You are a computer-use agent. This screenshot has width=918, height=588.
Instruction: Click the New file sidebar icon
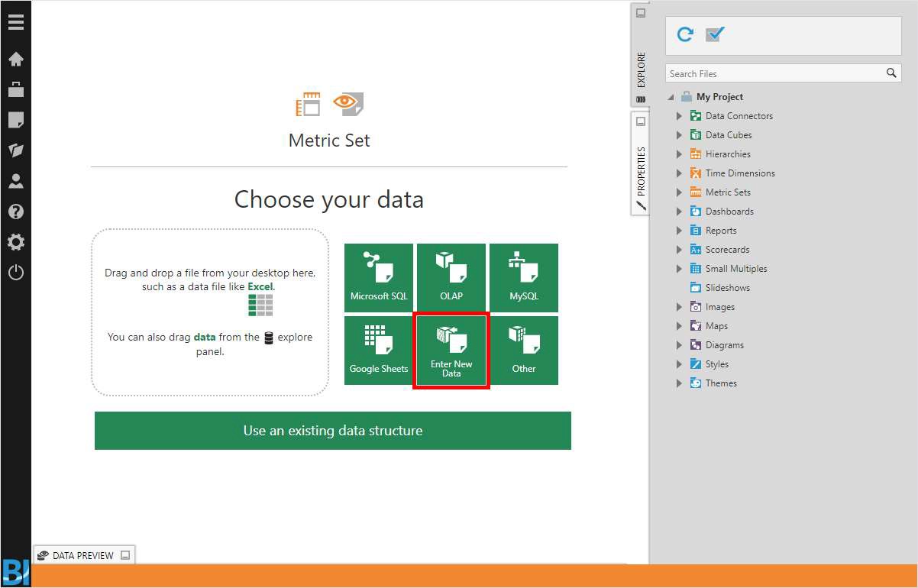click(15, 120)
